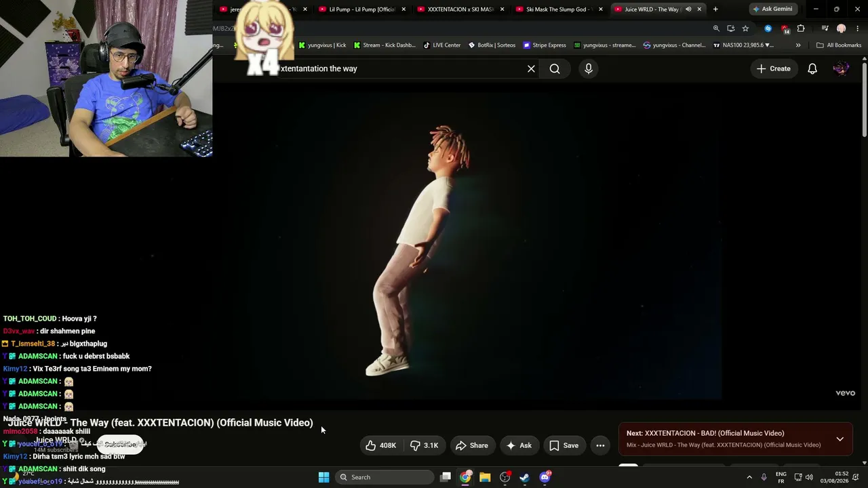Show hidden bookmarks overflow chevron
The image size is (868, 488).
pyautogui.click(x=798, y=45)
